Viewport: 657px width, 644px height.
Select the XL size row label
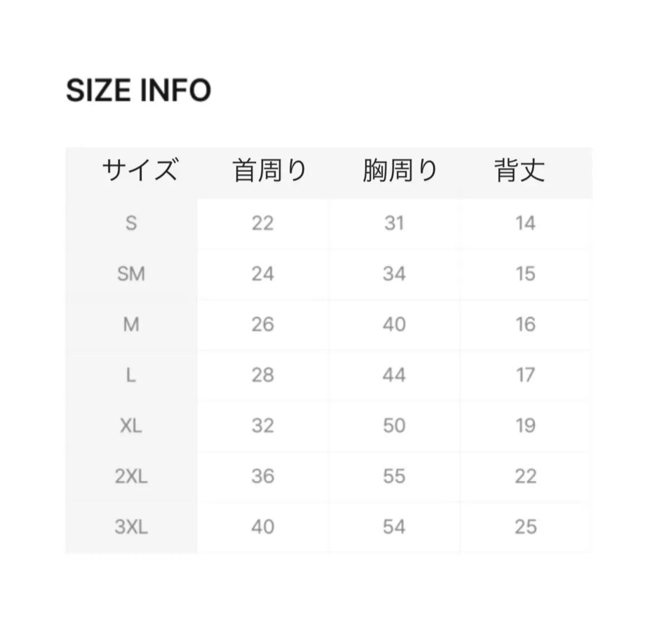131,426
